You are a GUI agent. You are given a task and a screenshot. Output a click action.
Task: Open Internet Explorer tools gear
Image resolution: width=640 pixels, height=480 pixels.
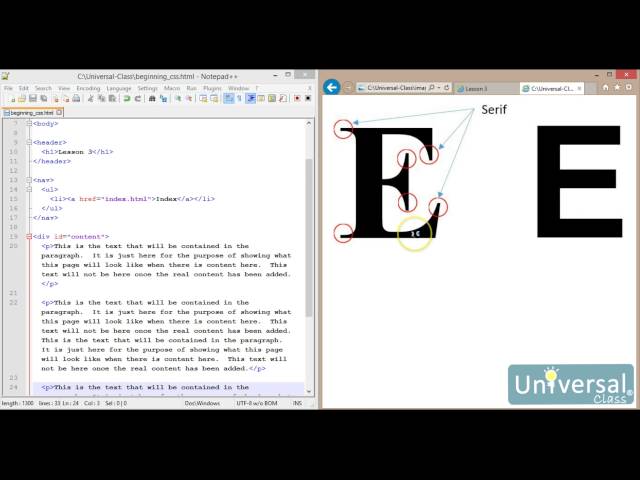(629, 87)
